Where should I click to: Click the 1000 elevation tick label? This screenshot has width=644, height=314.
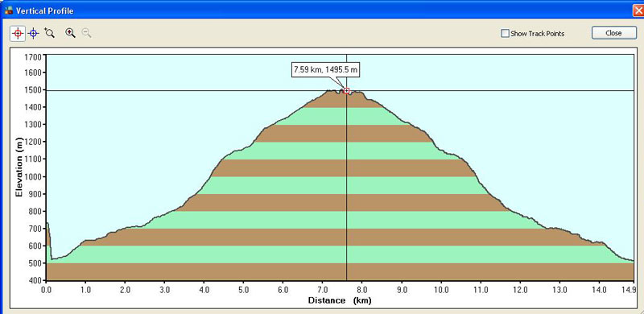34,177
